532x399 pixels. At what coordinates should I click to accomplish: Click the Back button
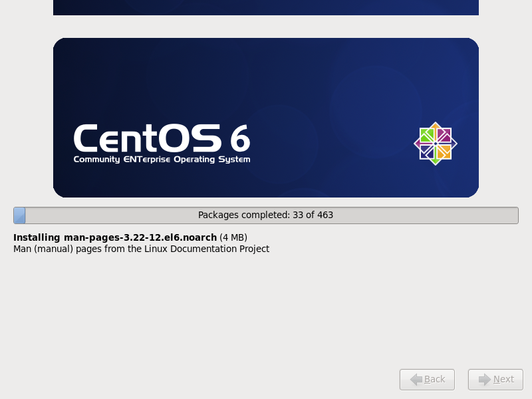pos(427,379)
